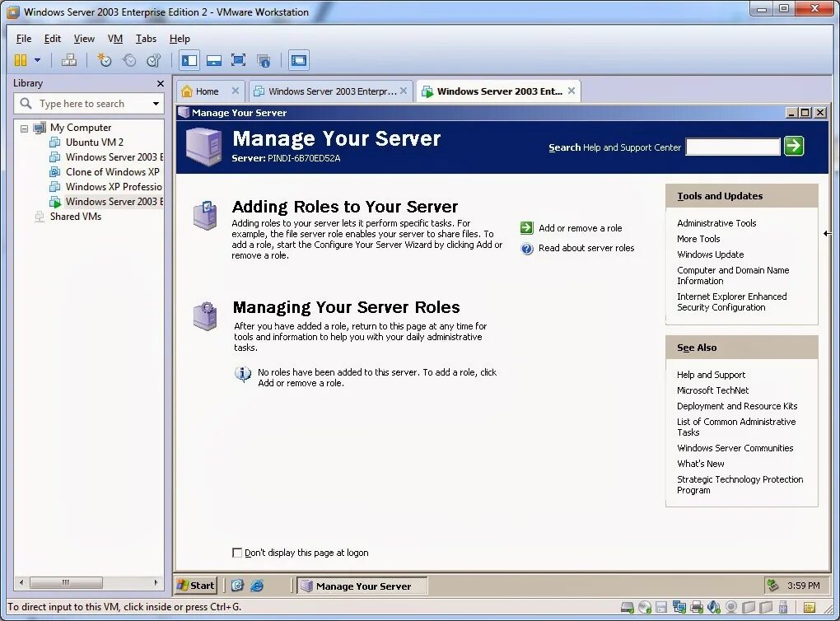Viewport: 840px width, 621px height.
Task: Open Read about server roles
Action: tap(586, 248)
